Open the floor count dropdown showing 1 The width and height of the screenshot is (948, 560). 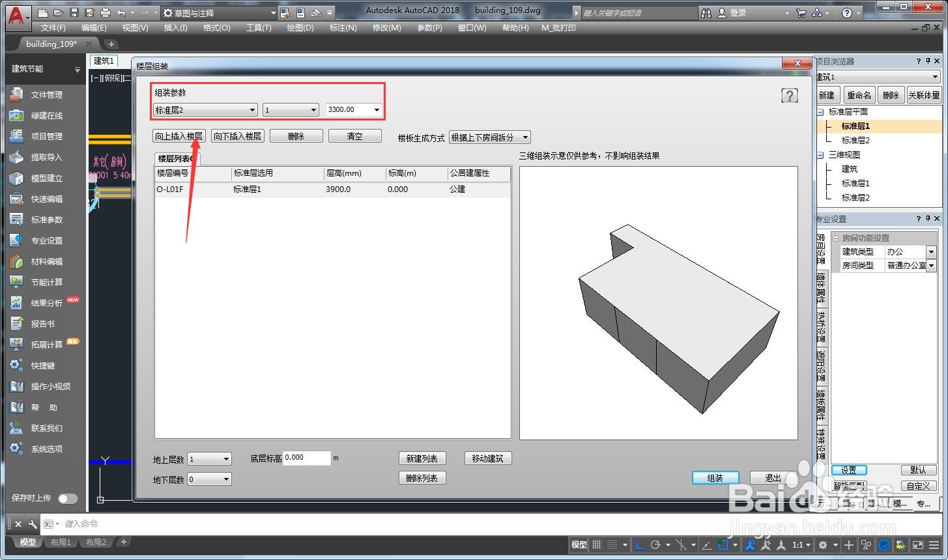(291, 110)
